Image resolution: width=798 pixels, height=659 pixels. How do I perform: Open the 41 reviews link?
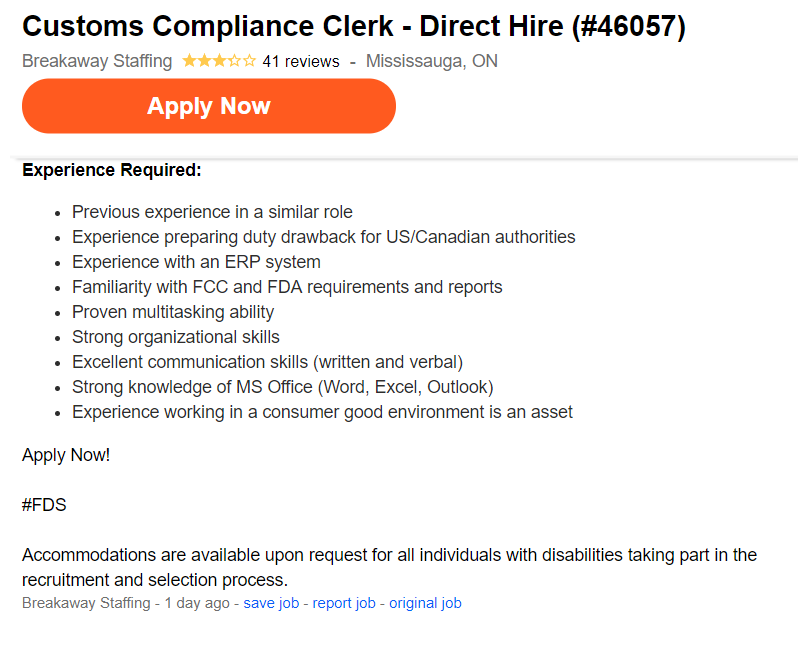coord(301,62)
